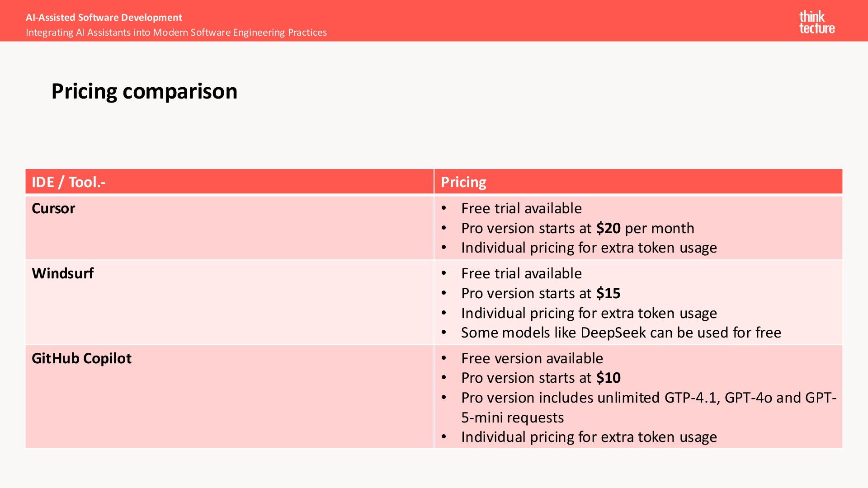This screenshot has width=868, height=488.
Task: Click the 'Pricing comparison' slide title
Action: (144, 91)
